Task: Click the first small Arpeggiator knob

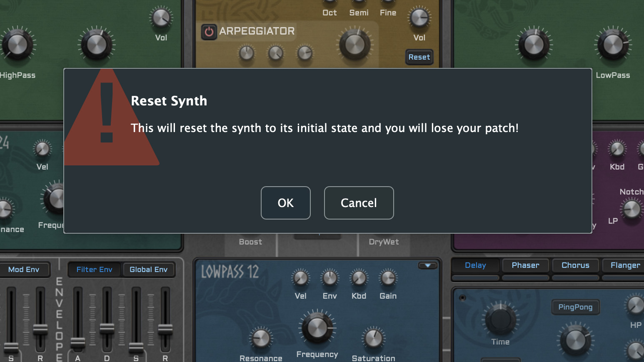Action: pos(247,53)
